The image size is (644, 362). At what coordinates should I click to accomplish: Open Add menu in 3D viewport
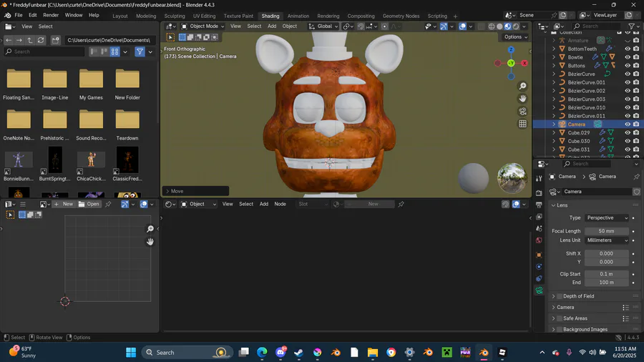click(272, 26)
